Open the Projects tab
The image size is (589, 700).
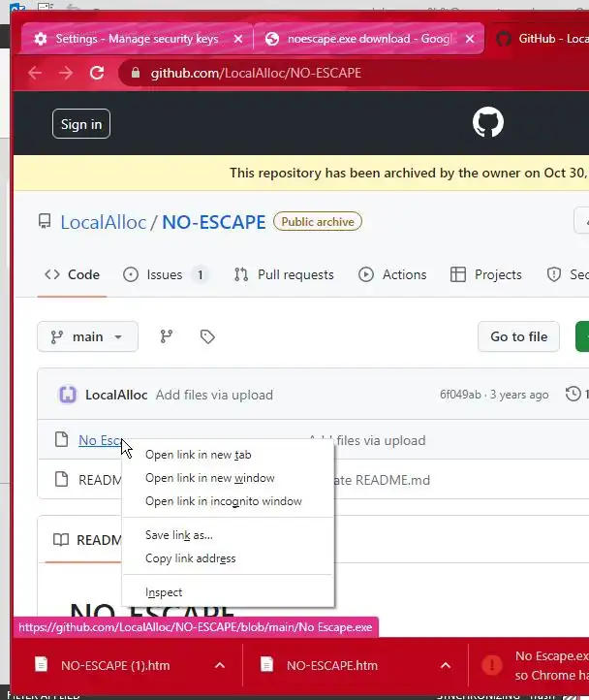(x=486, y=274)
